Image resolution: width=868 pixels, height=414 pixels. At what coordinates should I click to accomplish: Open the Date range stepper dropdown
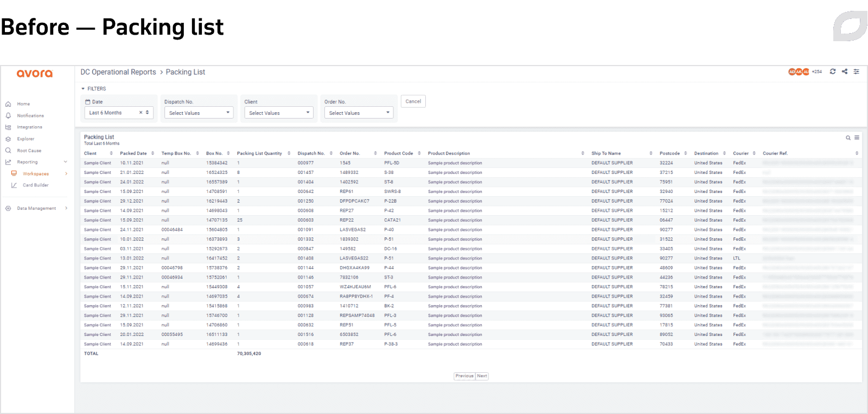click(x=148, y=113)
